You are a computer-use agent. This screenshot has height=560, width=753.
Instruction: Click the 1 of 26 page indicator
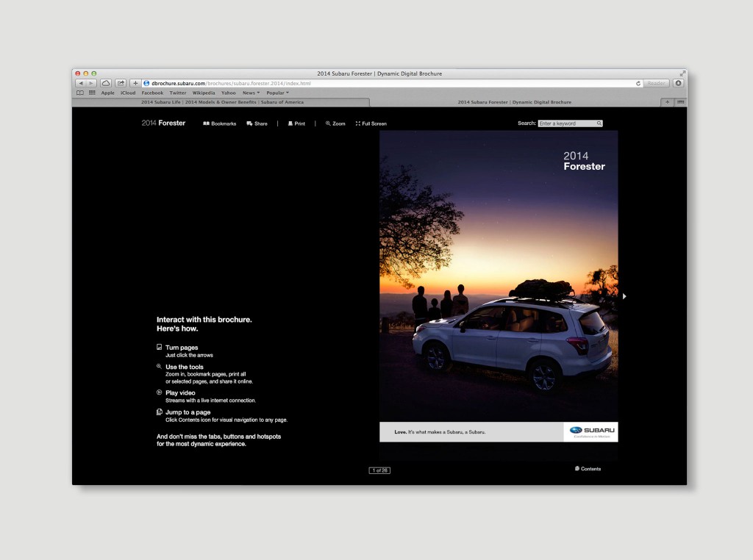coord(379,470)
